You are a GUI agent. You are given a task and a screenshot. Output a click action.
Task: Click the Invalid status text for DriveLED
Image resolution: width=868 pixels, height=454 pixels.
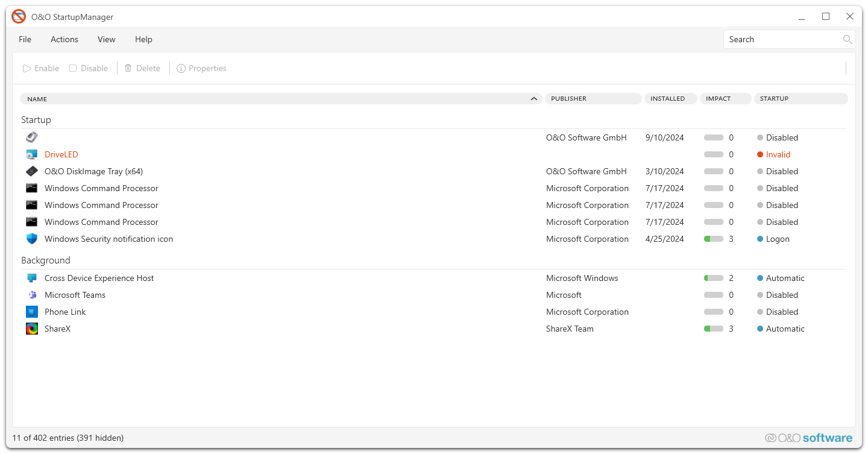[778, 154]
